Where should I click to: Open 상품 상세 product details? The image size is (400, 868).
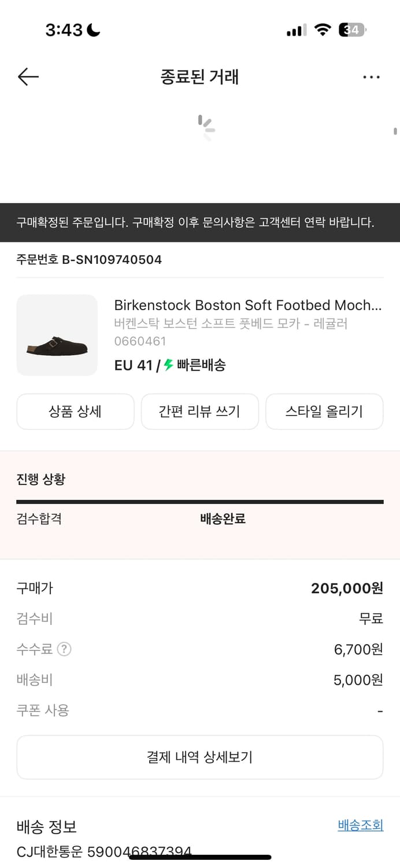tap(75, 411)
